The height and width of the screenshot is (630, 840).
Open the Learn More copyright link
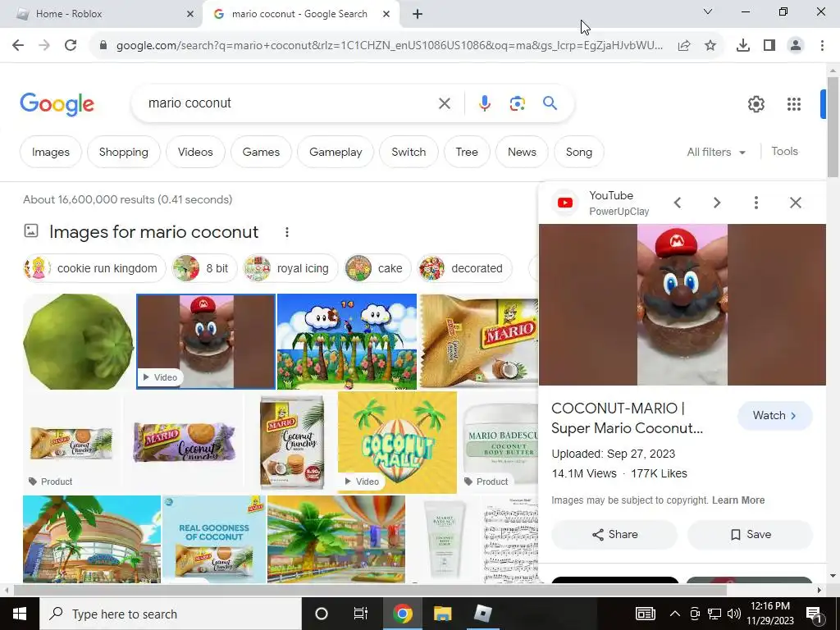(x=738, y=500)
